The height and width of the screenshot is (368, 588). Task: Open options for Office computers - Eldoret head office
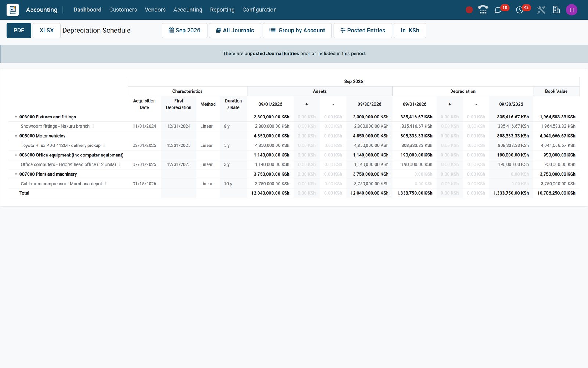tap(119, 164)
